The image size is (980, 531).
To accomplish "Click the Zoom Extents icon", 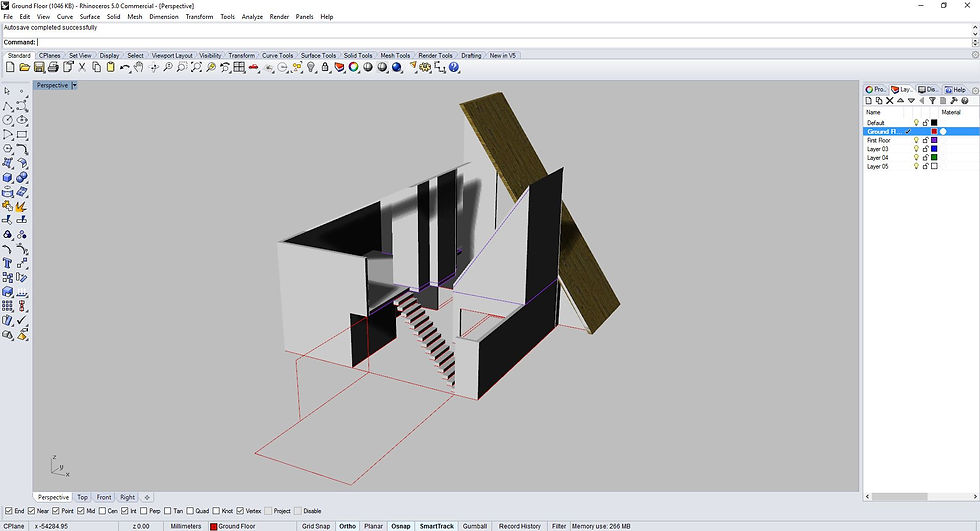I will tap(196, 67).
